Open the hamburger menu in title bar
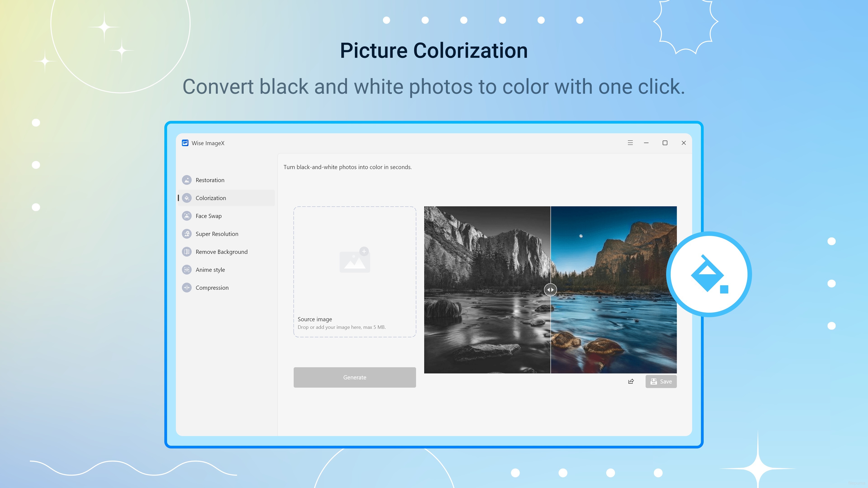Viewport: 868px width, 488px height. (x=630, y=143)
